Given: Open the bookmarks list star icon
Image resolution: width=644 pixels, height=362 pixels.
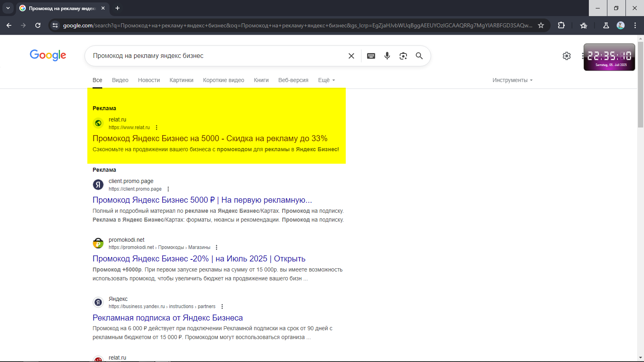Looking at the screenshot, I should coord(584,25).
